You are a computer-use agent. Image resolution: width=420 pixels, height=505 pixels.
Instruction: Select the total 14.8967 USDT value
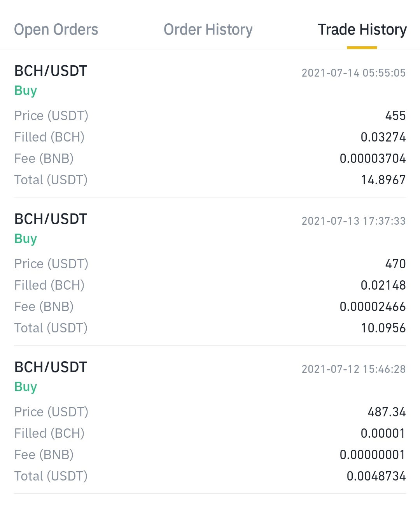tap(383, 180)
